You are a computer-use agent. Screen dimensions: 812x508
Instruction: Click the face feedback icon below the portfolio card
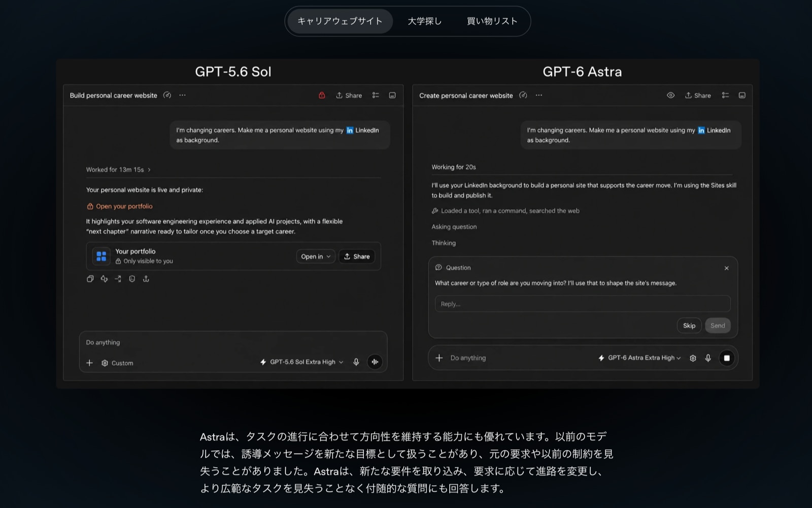click(x=132, y=279)
